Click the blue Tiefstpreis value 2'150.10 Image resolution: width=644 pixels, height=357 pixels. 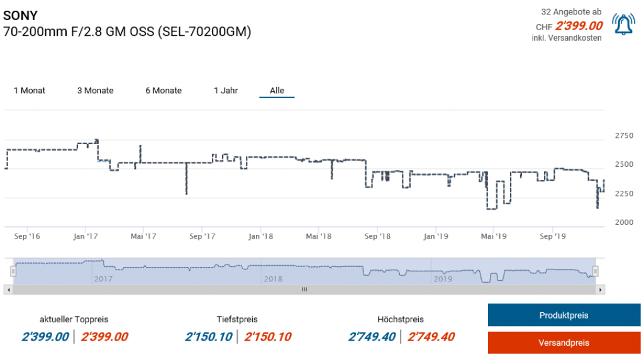tap(208, 337)
